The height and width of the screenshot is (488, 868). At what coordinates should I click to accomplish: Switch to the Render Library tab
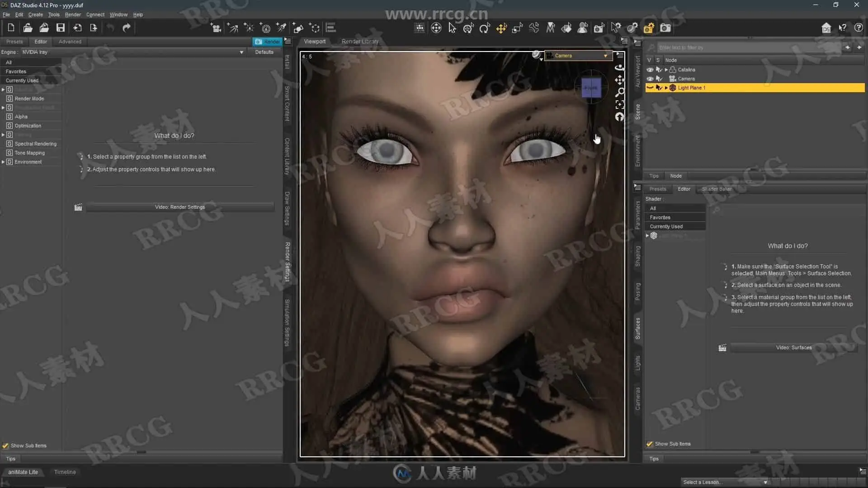360,41
